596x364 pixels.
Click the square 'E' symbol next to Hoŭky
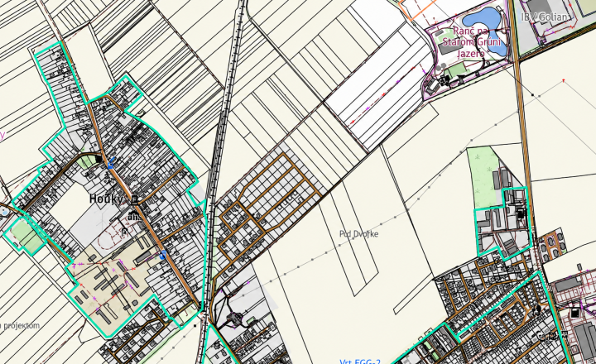[x=135, y=200]
